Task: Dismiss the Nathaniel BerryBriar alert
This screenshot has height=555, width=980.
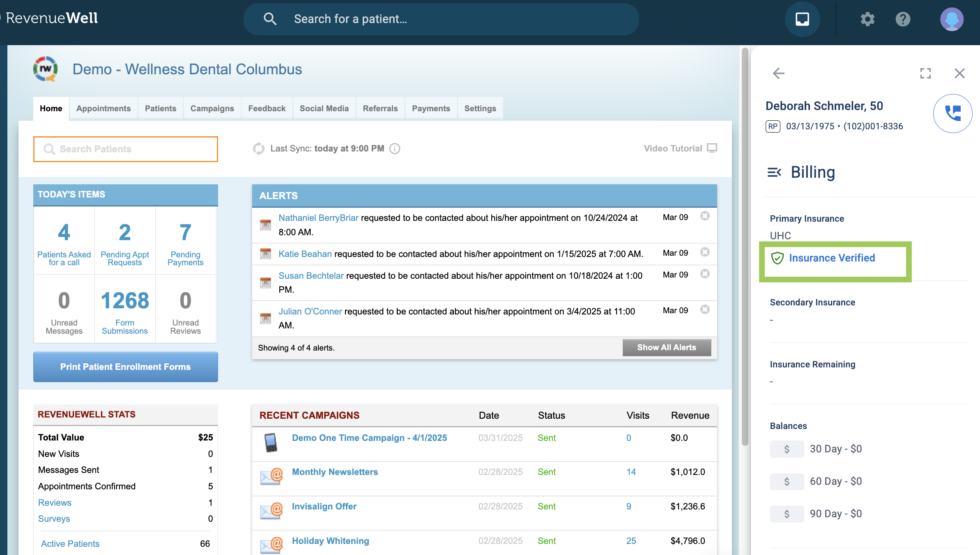Action: (705, 216)
